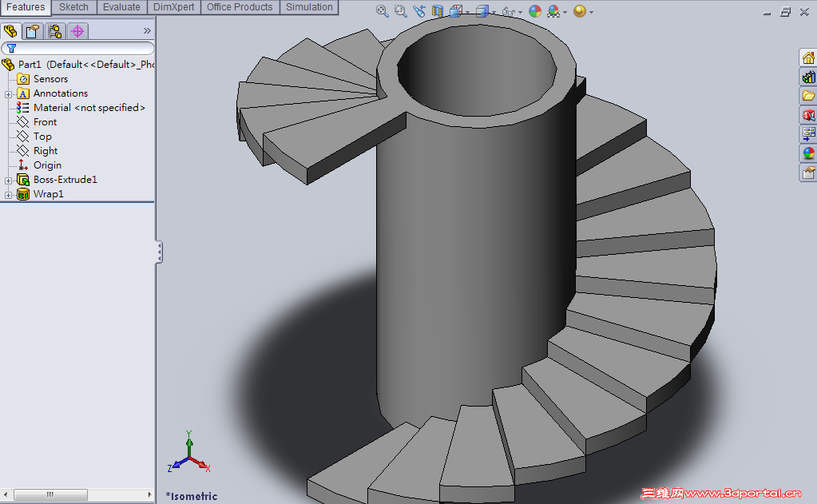Click the feature tree horizontal scrollbar thumb
This screenshot has height=504, width=817.
click(x=50, y=494)
